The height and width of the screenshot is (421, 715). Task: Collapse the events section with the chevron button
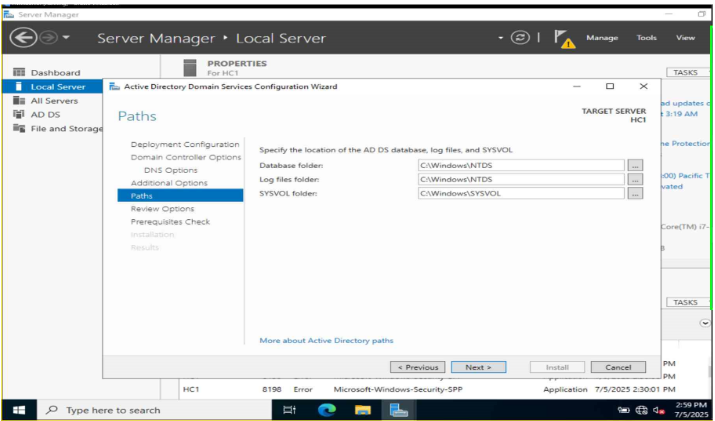pyautogui.click(x=705, y=322)
